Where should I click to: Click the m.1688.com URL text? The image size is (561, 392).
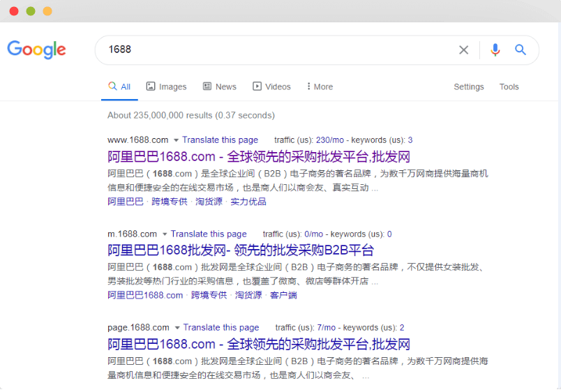click(x=132, y=234)
